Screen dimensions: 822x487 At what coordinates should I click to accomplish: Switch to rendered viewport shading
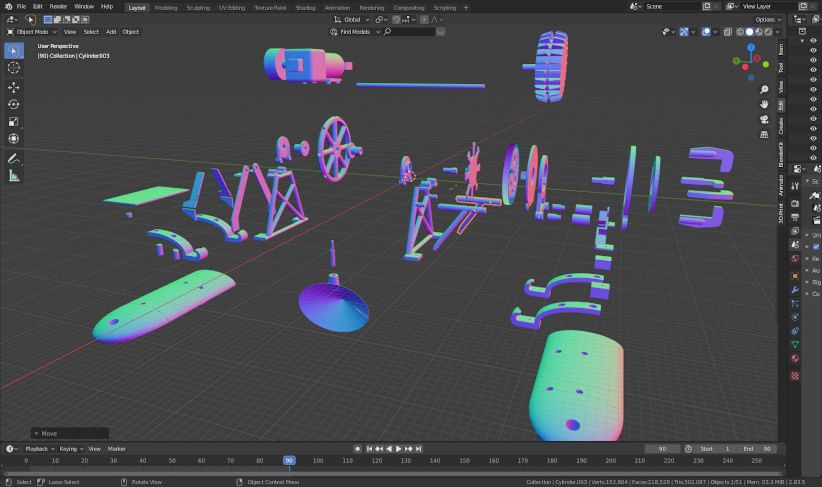pos(768,32)
